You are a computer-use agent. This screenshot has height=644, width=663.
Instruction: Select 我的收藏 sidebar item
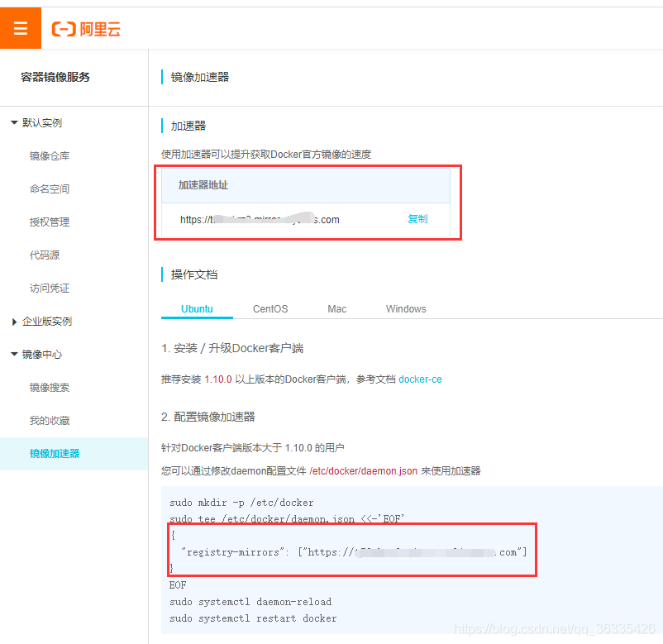[50, 421]
